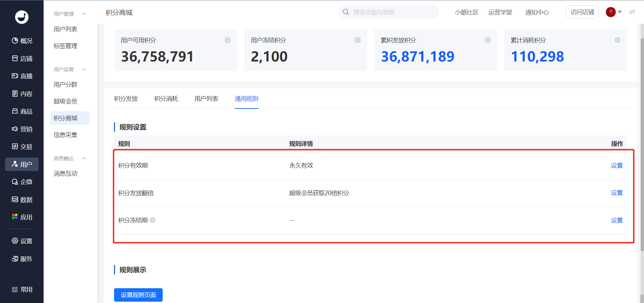Collapse the 用户运营 menu group
The height and width of the screenshot is (303, 644).
pos(84,69)
